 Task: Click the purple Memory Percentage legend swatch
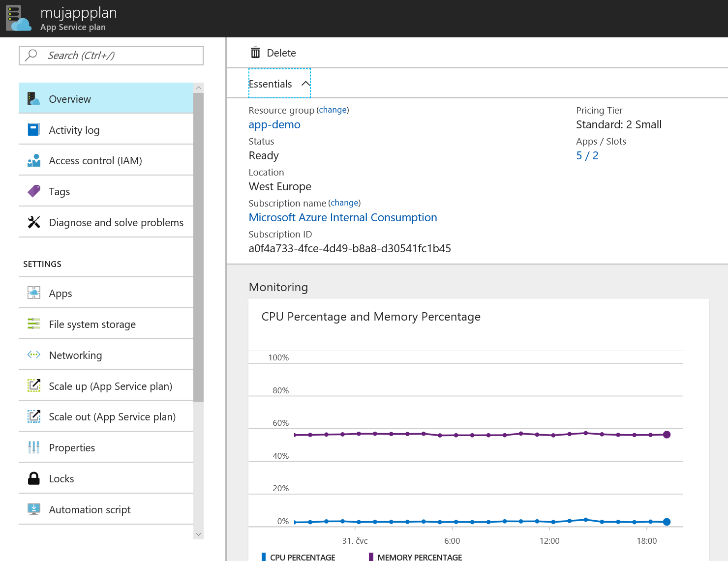coord(371,557)
